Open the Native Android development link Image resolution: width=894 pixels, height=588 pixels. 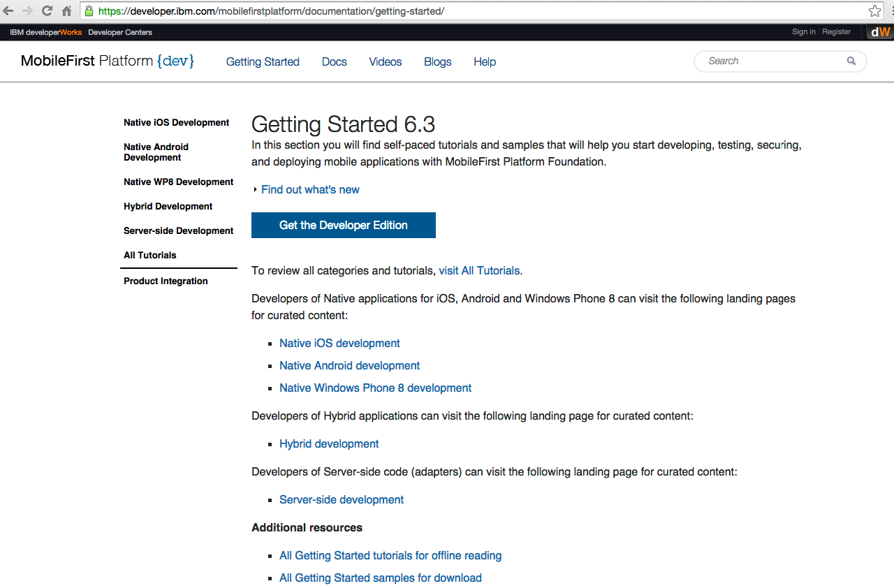pyautogui.click(x=350, y=365)
